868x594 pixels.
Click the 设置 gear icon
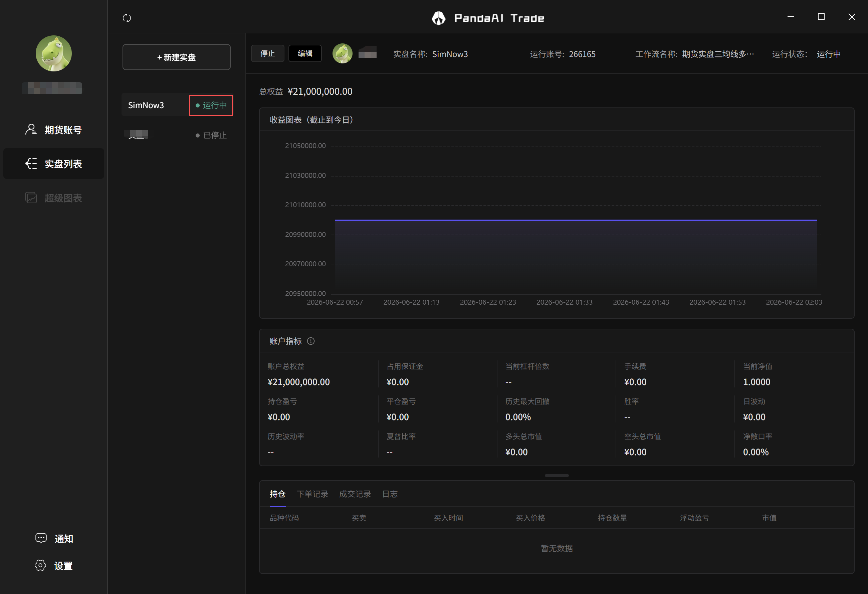click(x=40, y=565)
